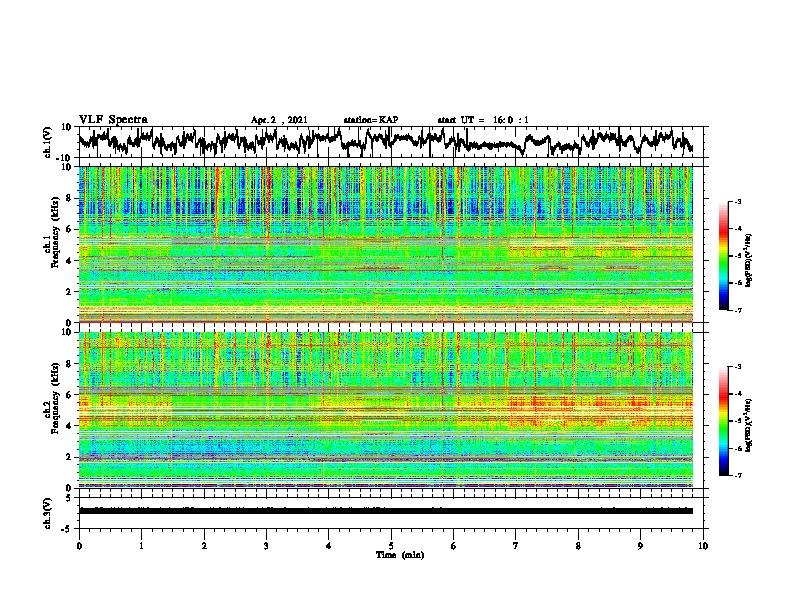
Task: Click the "ch.1 Frequency (kHz)" axis label
Action: coord(52,231)
